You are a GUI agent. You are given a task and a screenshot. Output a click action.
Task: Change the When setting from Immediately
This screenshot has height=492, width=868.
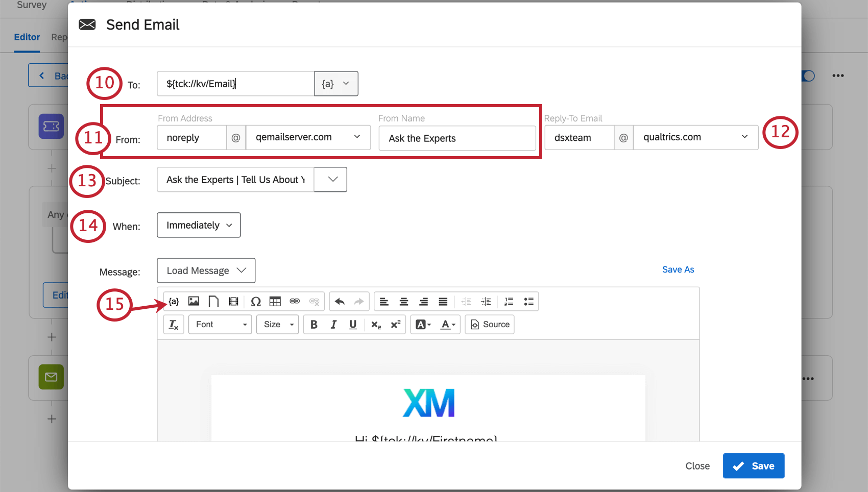(199, 225)
